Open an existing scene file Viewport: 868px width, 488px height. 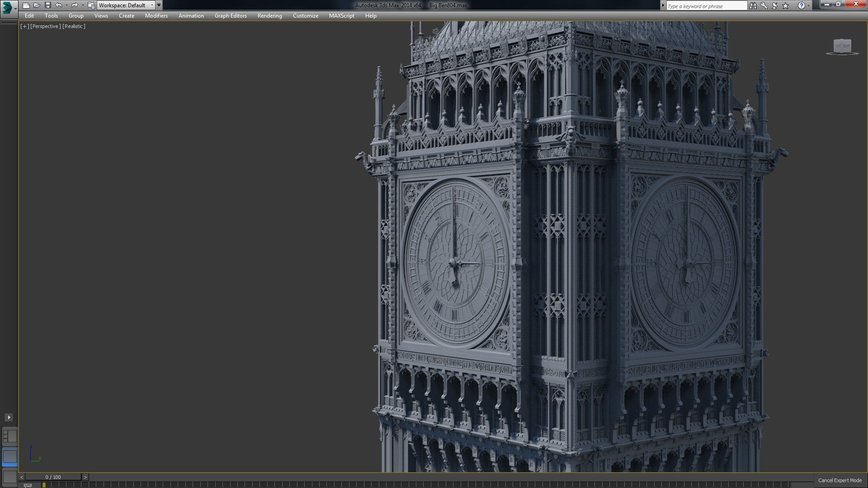[x=37, y=5]
